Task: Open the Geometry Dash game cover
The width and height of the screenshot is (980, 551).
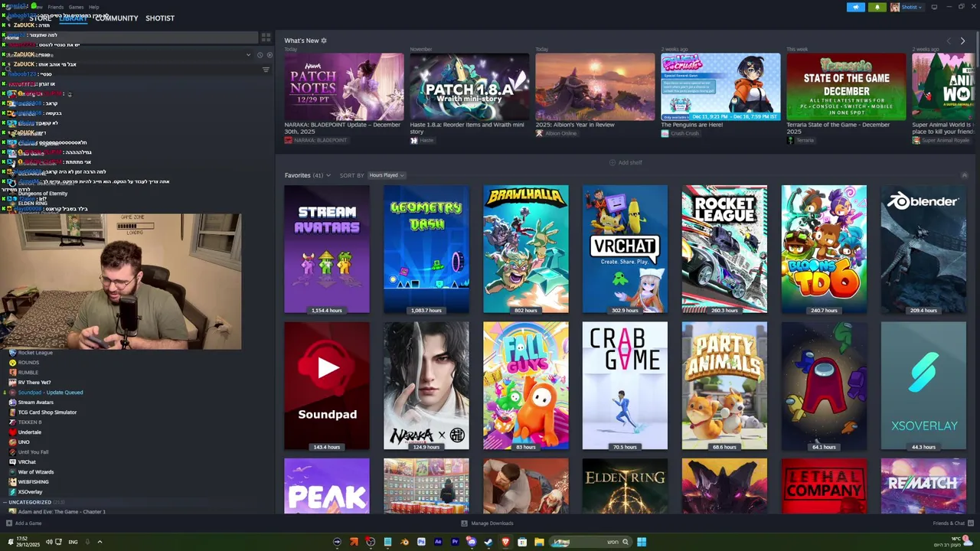Action: pyautogui.click(x=426, y=249)
